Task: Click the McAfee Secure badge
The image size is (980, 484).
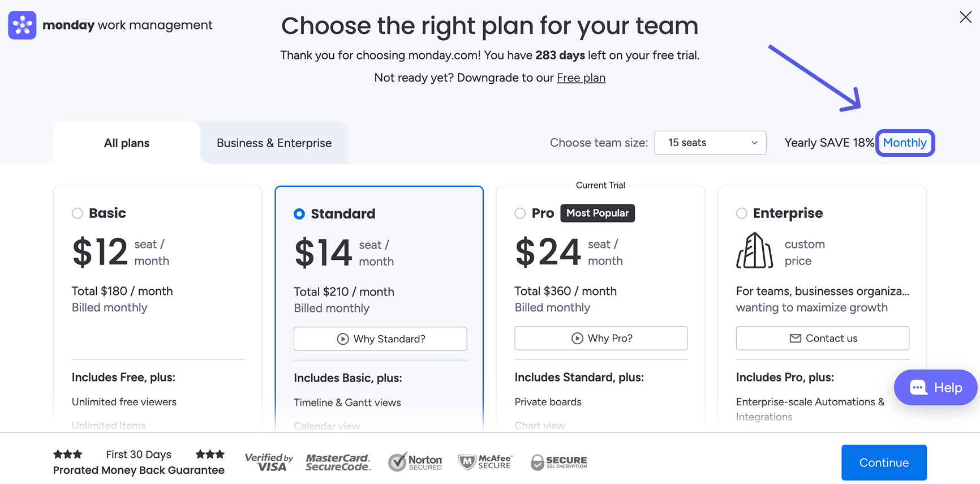Action: point(485,462)
